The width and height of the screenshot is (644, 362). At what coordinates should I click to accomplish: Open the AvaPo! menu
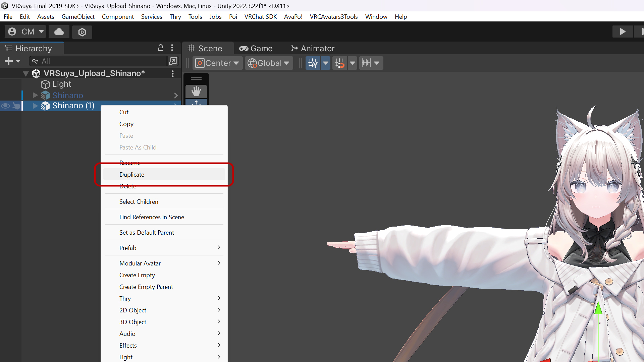point(293,17)
